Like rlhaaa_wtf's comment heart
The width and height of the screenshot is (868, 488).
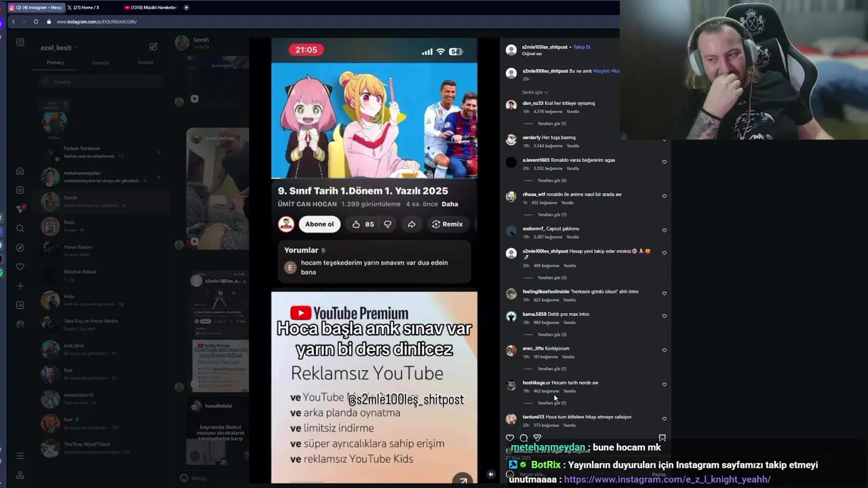665,197
